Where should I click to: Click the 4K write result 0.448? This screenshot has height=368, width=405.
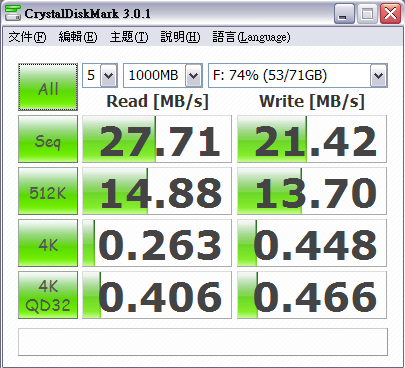point(312,243)
